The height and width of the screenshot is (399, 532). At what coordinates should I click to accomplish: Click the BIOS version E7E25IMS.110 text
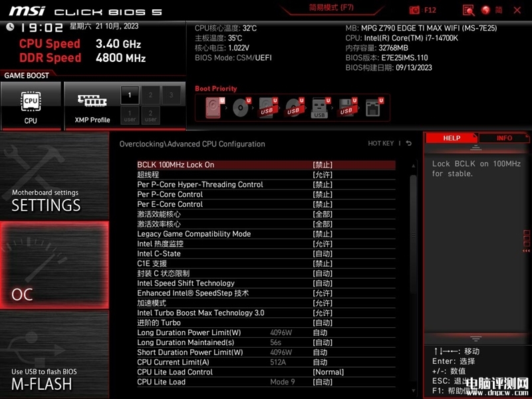click(404, 58)
